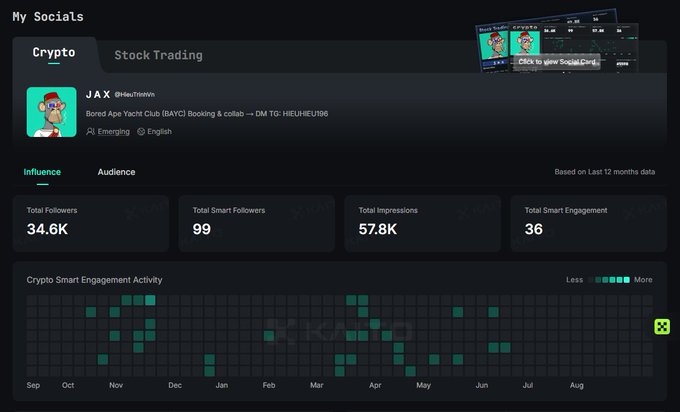The height and width of the screenshot is (412, 680).
Task: Click the My Socials heading
Action: click(48, 16)
